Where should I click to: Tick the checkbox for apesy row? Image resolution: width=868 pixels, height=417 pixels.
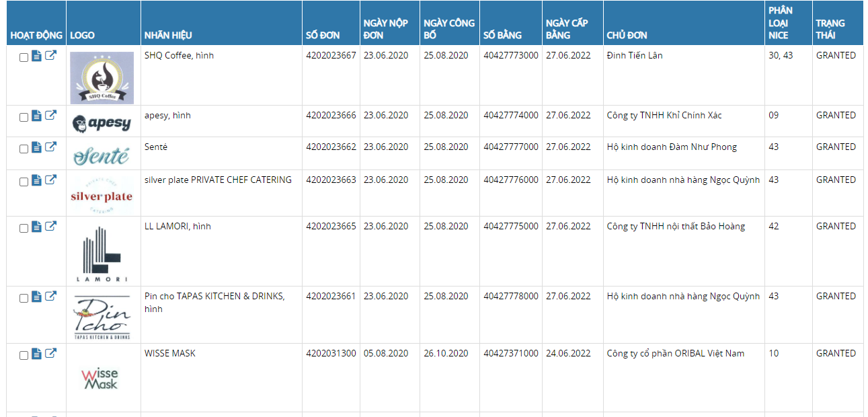(24, 118)
